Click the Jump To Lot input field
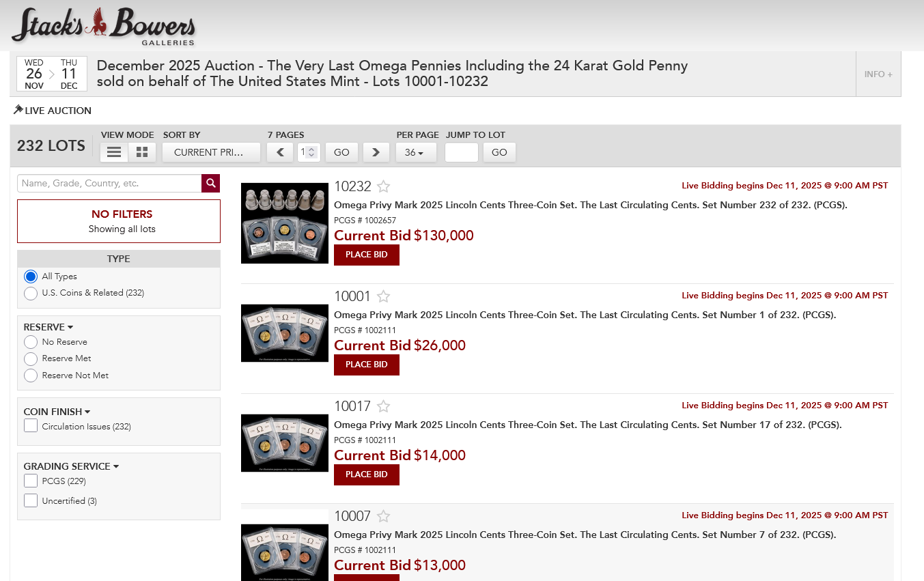The height and width of the screenshot is (581, 924). [462, 152]
